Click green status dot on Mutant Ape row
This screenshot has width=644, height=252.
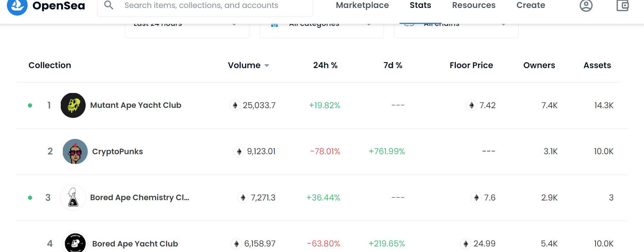coord(30,105)
